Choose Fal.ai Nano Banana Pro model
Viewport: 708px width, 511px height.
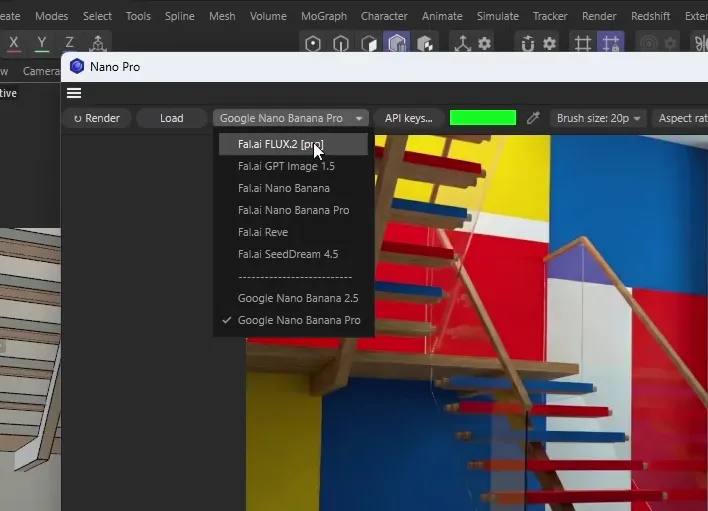(293, 210)
